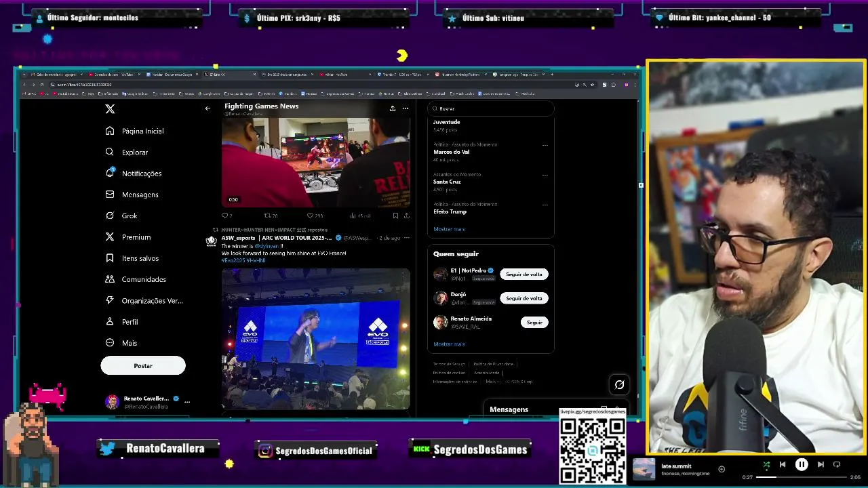Open more options on ASW_esports post
This screenshot has width=868, height=488.
point(406,238)
